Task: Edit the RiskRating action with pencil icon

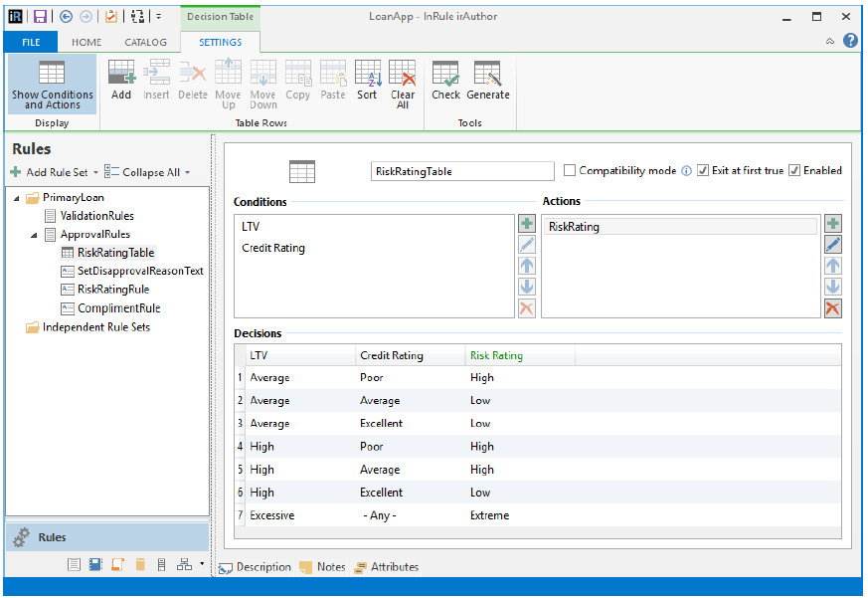Action: click(832, 245)
